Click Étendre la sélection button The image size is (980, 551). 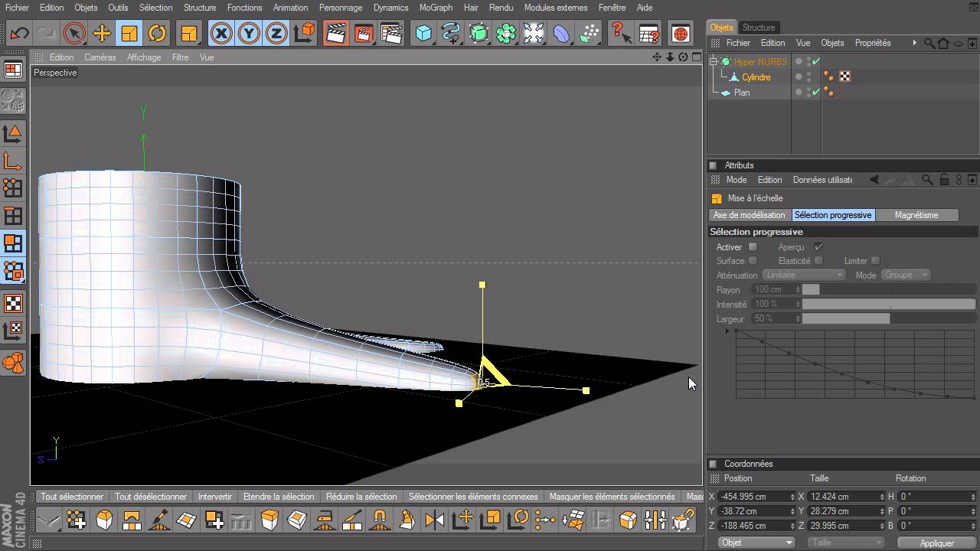click(279, 497)
